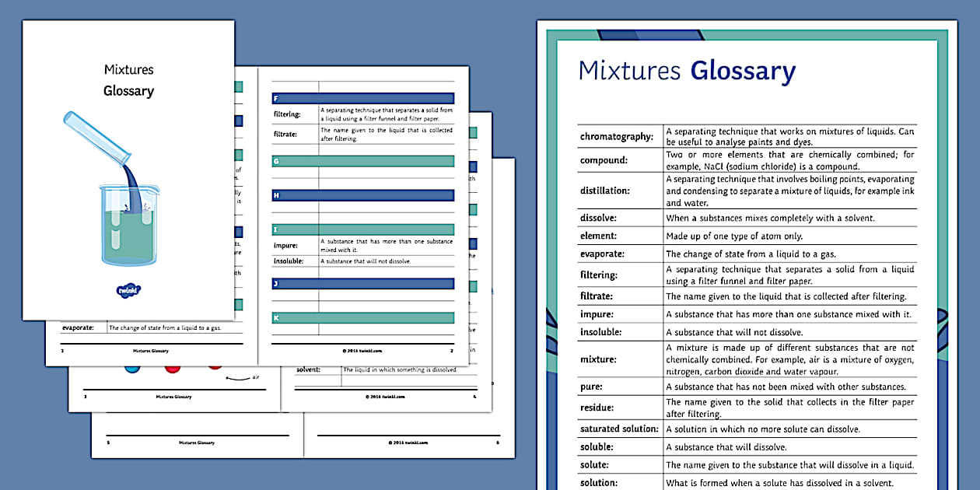Click the Twinkl logo on the cover page
This screenshot has width=980, height=490.
[129, 289]
